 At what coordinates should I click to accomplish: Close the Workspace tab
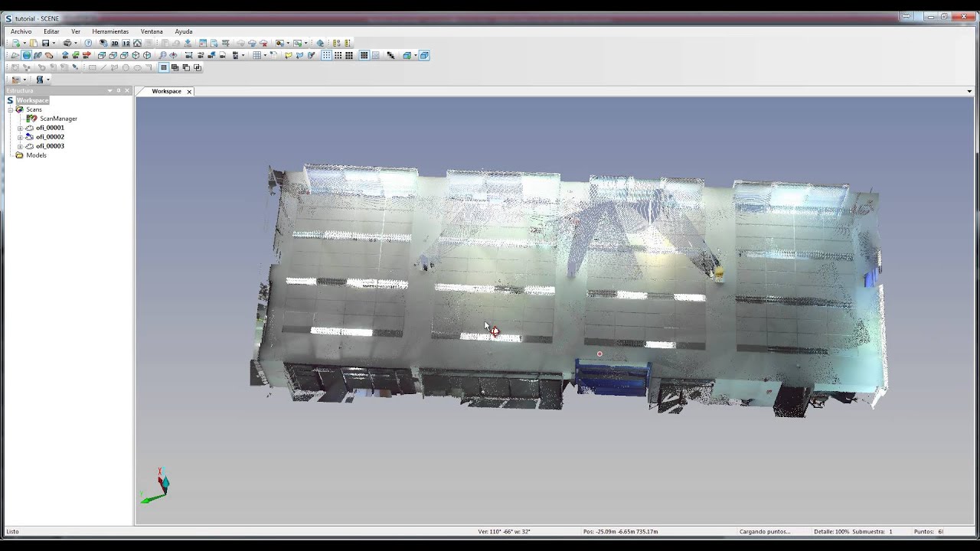click(189, 92)
